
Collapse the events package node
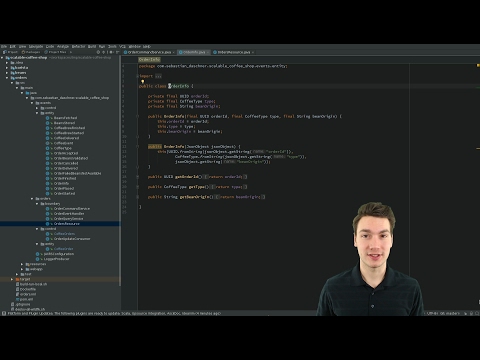point(32,103)
